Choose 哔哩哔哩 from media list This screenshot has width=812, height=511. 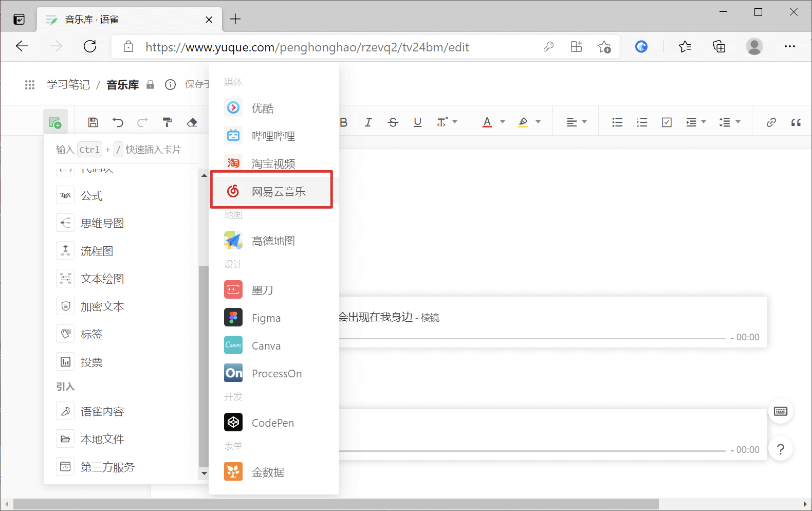pyautogui.click(x=274, y=136)
